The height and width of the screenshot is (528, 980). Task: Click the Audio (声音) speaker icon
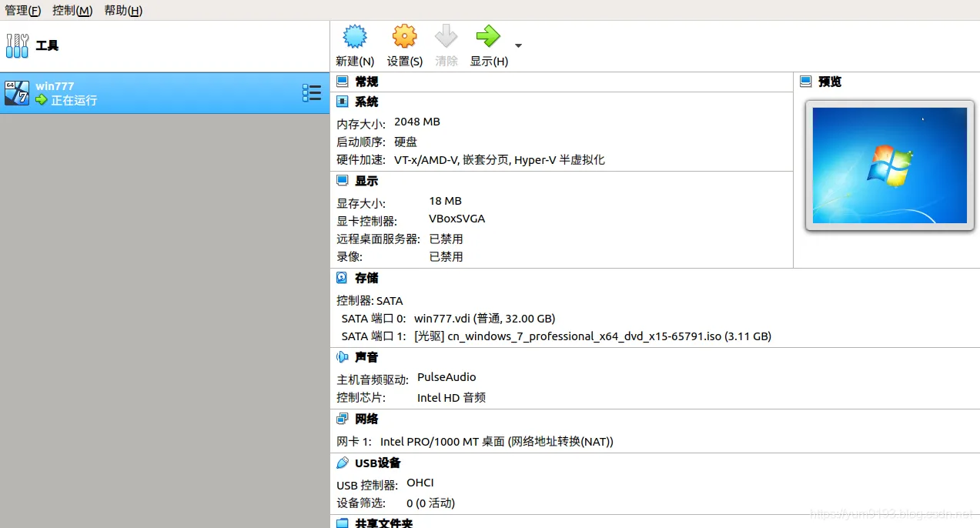tap(343, 357)
